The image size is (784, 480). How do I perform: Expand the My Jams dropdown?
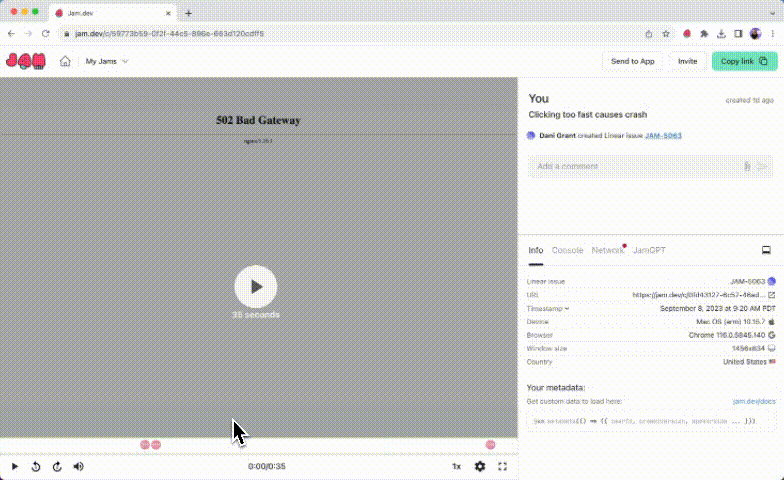point(107,61)
